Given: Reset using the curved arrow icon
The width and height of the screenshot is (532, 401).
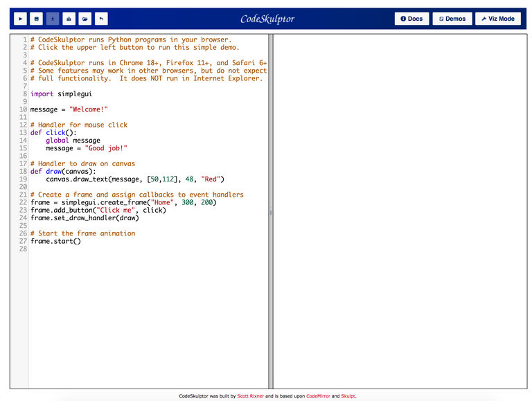Looking at the screenshot, I should click(x=101, y=19).
